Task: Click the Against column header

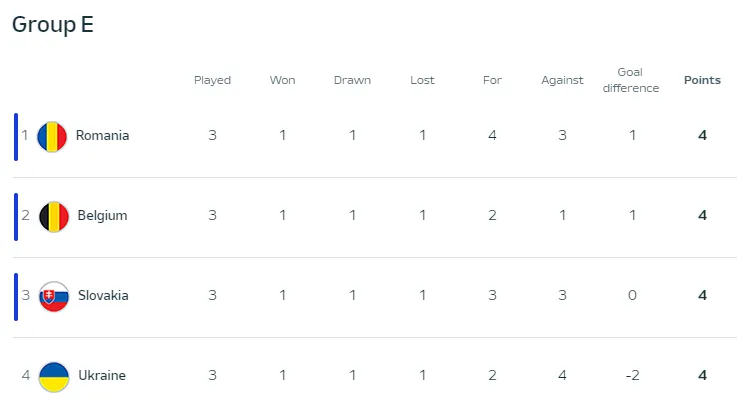Action: point(562,80)
